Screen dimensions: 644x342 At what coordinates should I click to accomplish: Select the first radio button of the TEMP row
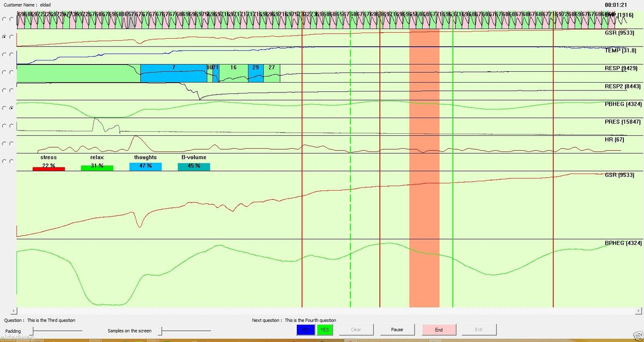coord(5,54)
